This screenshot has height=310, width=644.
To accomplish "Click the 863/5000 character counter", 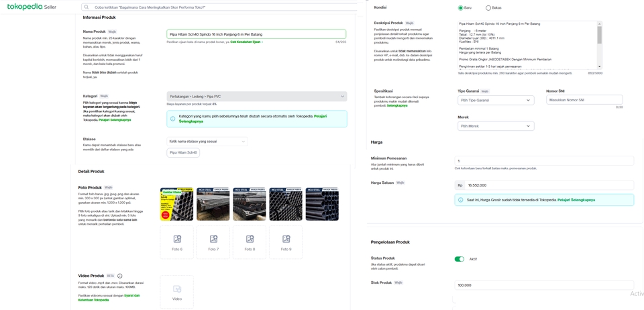I will point(595,73).
